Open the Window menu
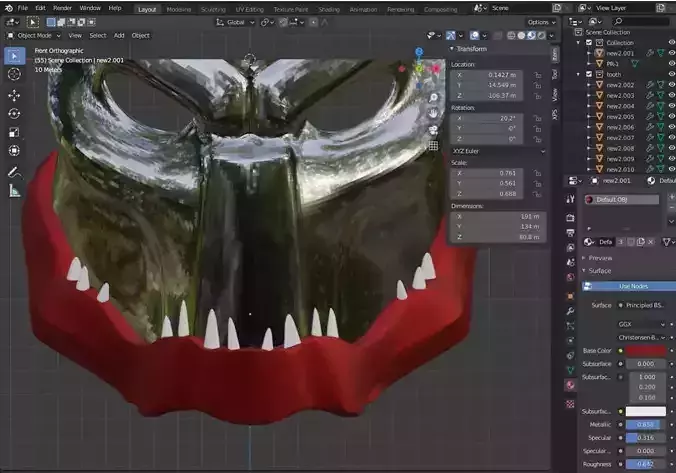Viewport: 676px width, 473px height. click(90, 8)
